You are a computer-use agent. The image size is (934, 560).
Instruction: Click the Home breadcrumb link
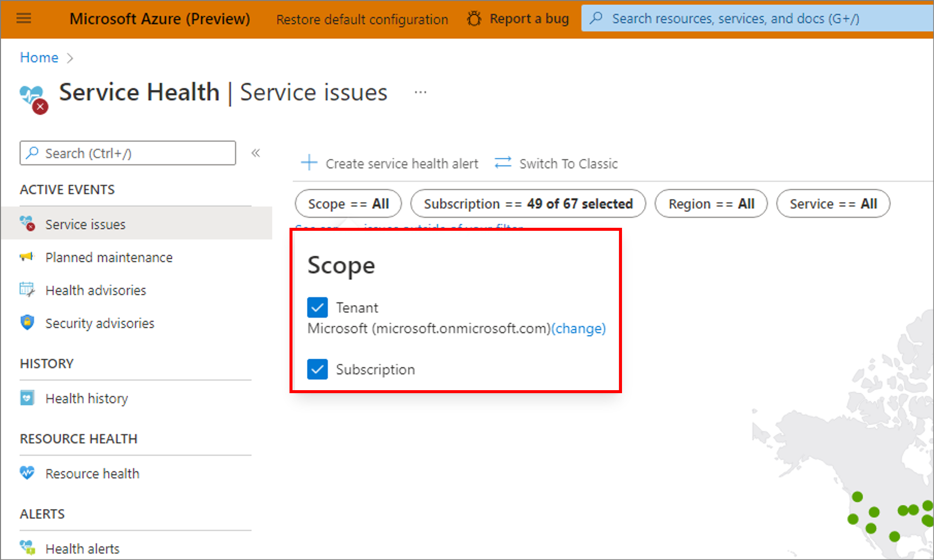click(39, 57)
